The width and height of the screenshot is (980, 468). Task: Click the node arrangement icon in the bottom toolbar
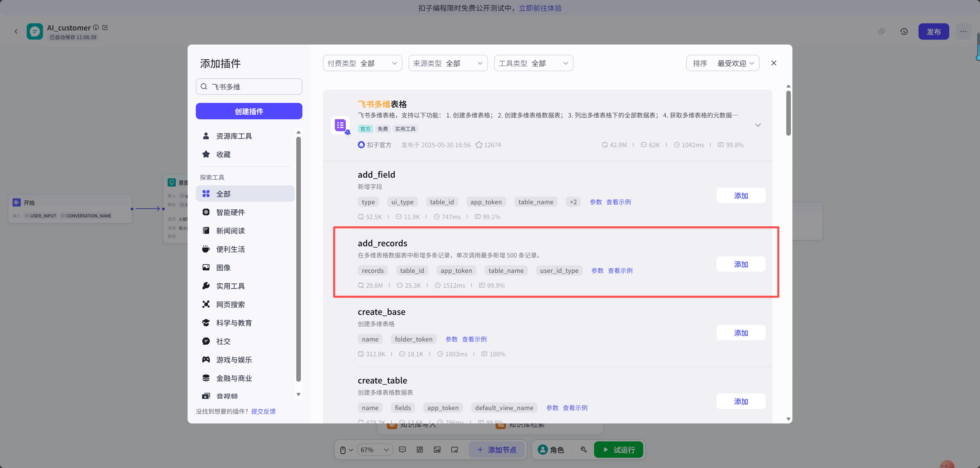(x=420, y=449)
